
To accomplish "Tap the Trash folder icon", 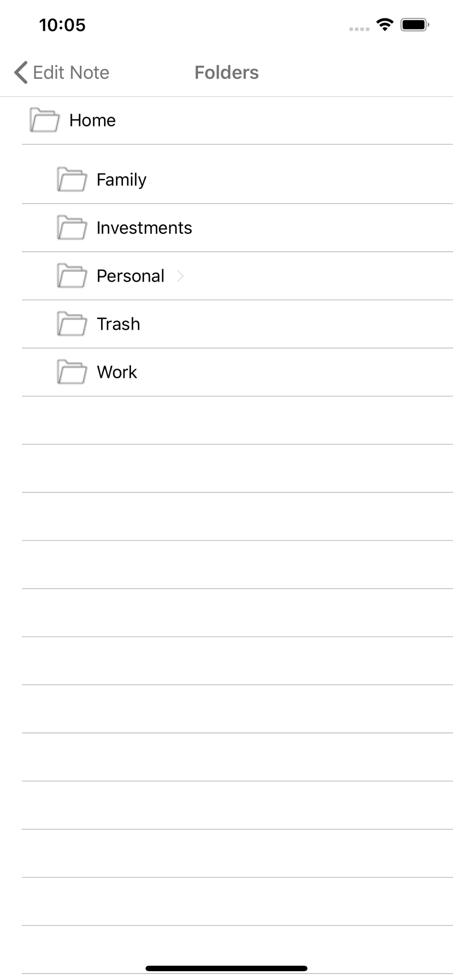I will click(x=72, y=324).
